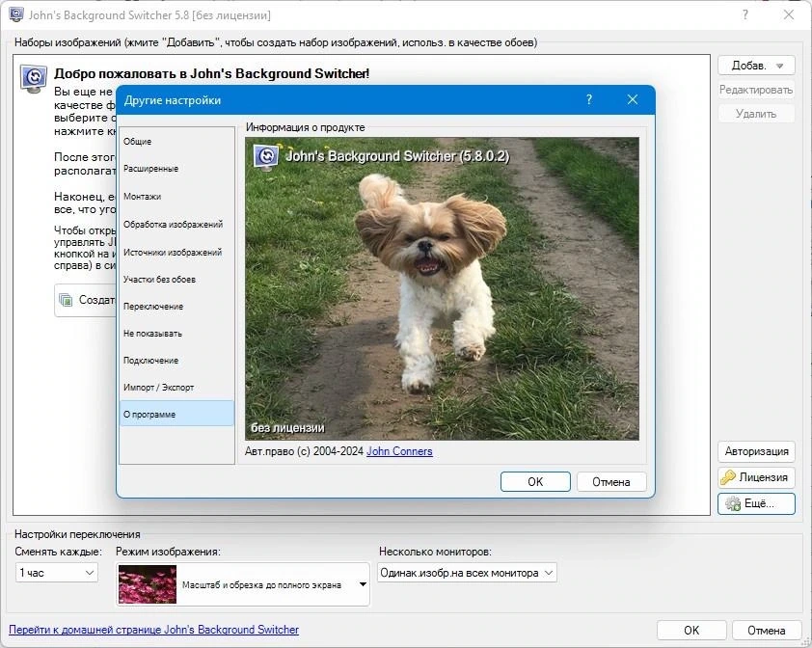Click the "Удалить" button in the main window
Image resolution: width=812 pixels, height=648 pixels.
756,114
